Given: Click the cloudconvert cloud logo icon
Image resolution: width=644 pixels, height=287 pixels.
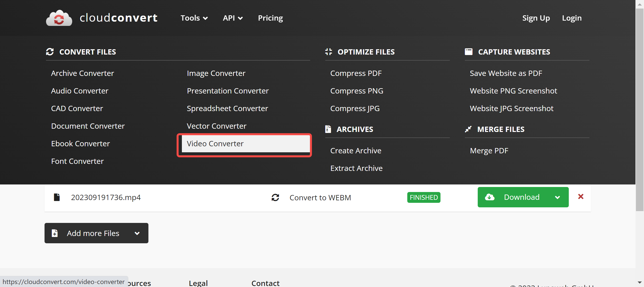Looking at the screenshot, I should (59, 18).
